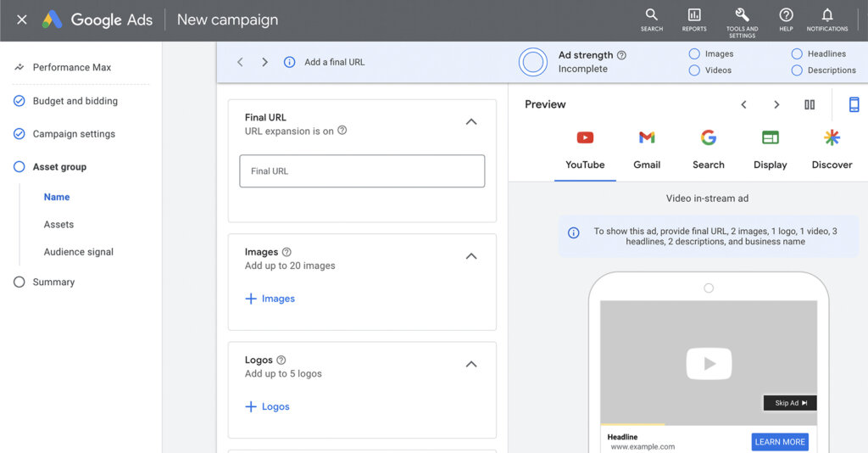Show previous preview format
Viewport: 868px width, 453px height.
[744, 104]
